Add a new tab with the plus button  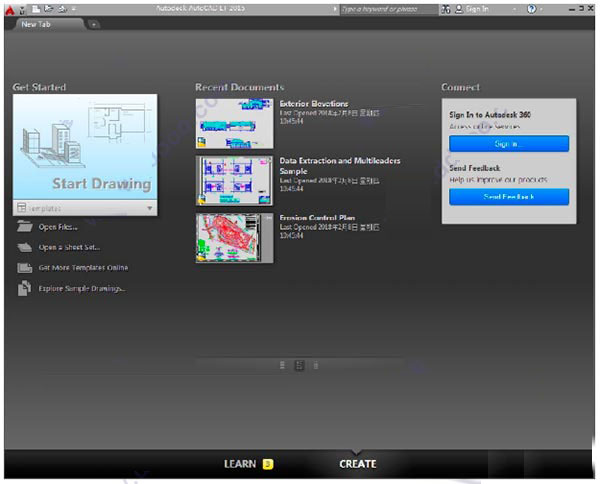tap(93, 25)
